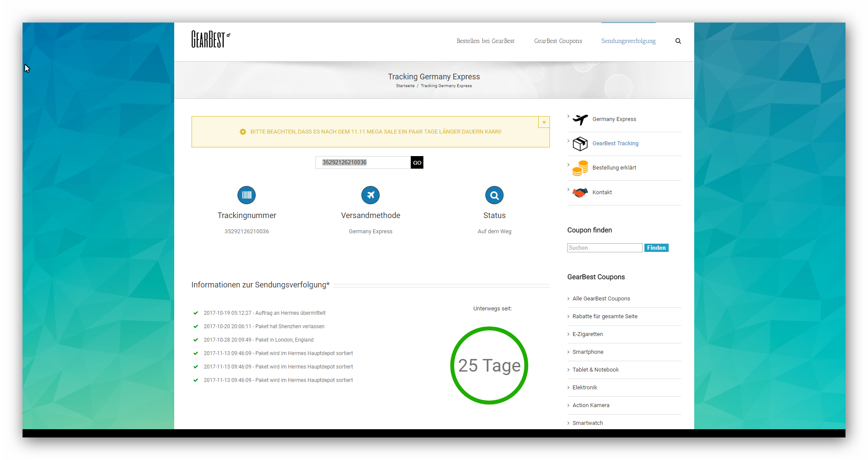Open E-Zigaretten coupon category
Image resolution: width=868 pixels, height=460 pixels.
pyautogui.click(x=588, y=334)
